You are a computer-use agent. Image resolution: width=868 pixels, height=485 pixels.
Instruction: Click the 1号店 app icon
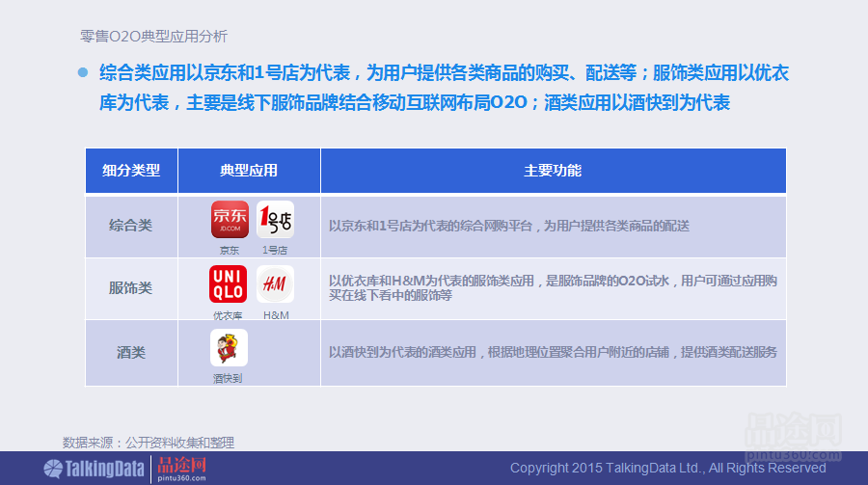click(275, 219)
